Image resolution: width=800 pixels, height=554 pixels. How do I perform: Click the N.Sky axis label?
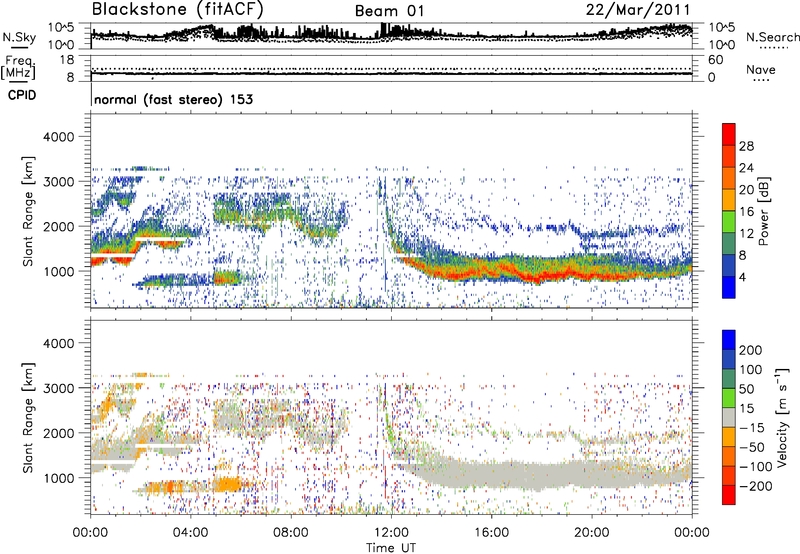[19, 37]
